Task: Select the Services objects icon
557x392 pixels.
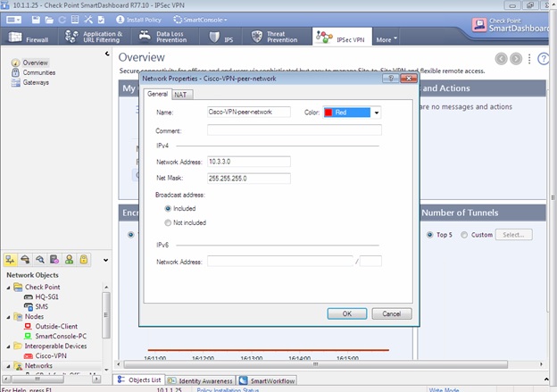Action: coord(25,260)
